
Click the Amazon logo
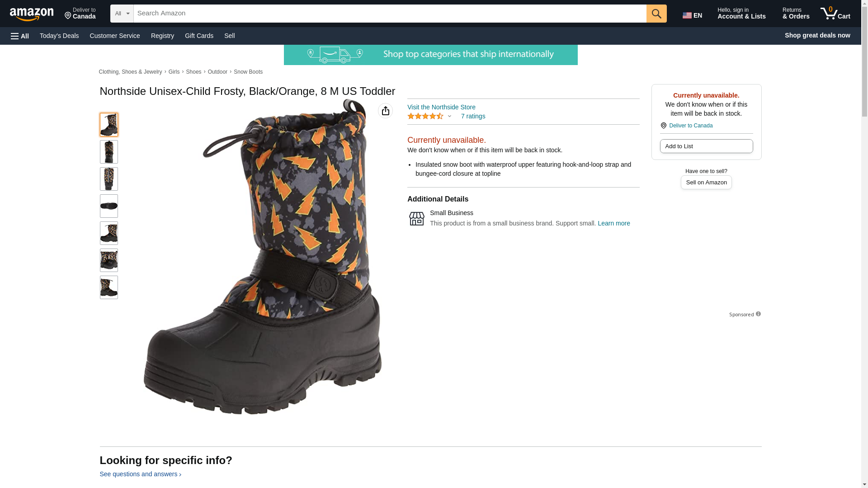[32, 14]
